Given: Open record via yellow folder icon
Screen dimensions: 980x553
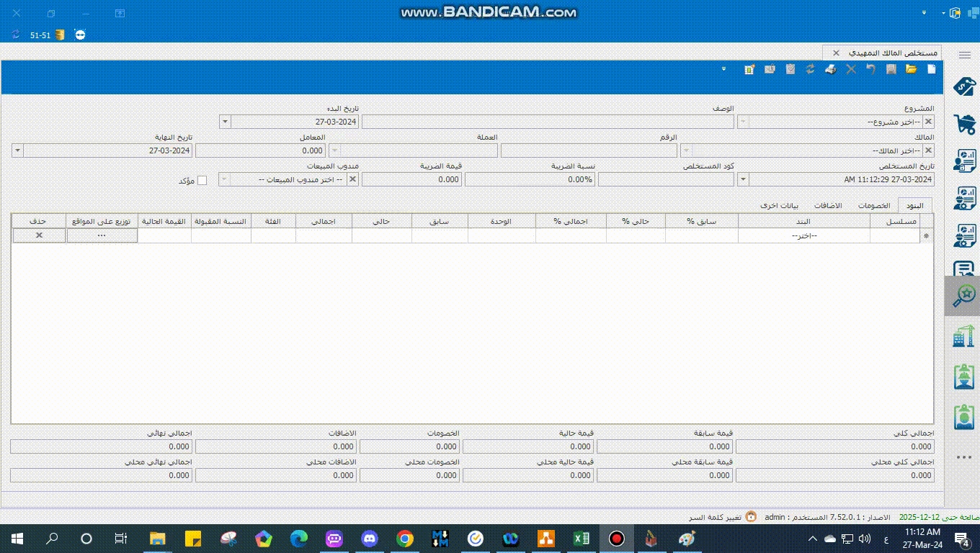Looking at the screenshot, I should coord(911,69).
